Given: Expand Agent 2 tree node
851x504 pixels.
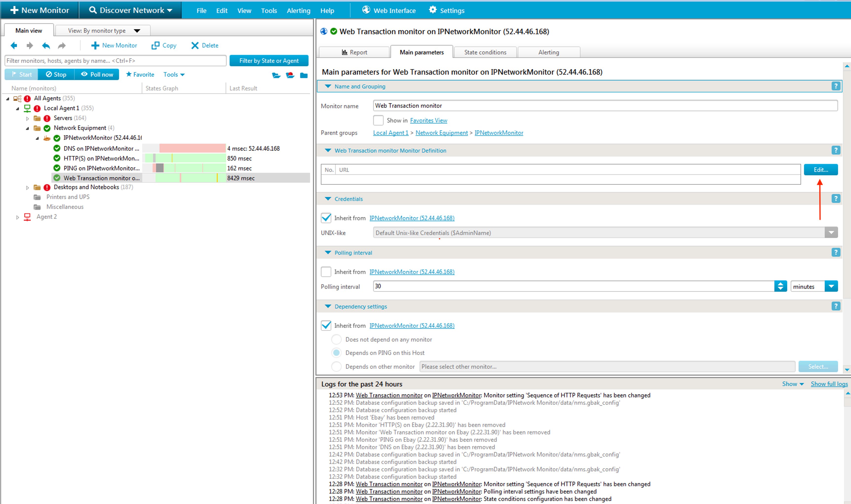Looking at the screenshot, I should 18,217.
